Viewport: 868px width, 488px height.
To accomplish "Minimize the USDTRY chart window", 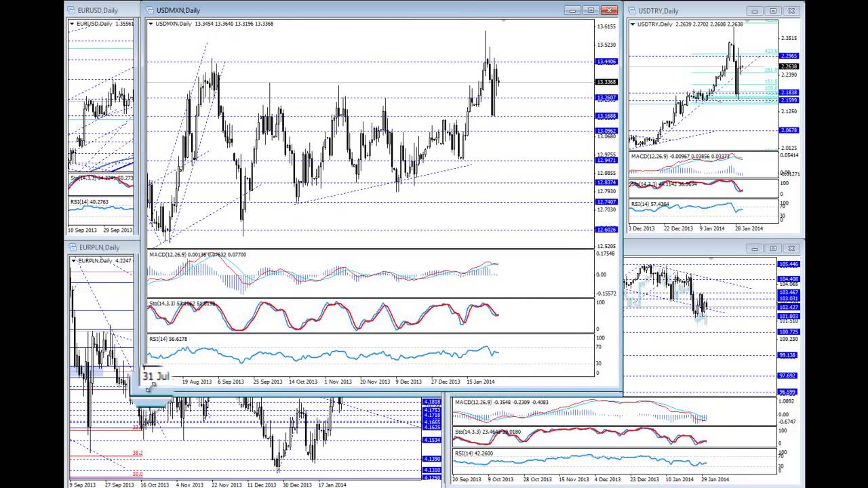I will [755, 11].
